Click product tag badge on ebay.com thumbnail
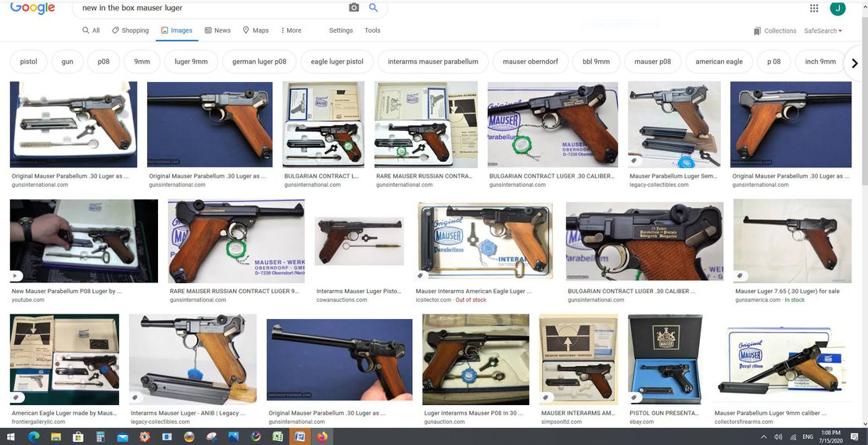The width and height of the screenshot is (868, 445). point(634,397)
